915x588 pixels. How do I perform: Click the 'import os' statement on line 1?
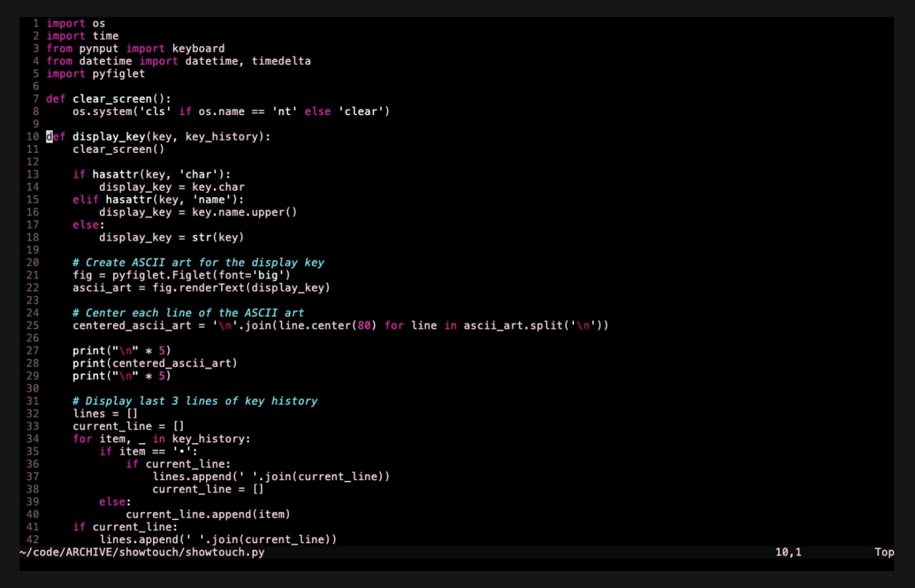(76, 24)
